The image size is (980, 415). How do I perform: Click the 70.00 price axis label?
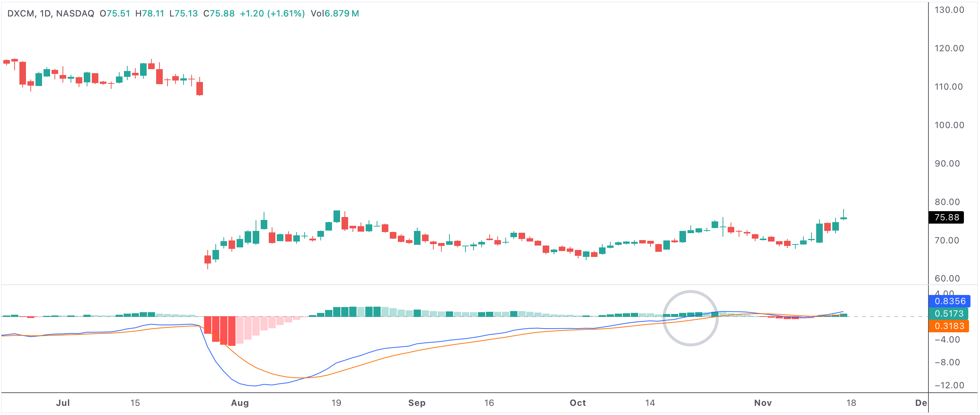coord(947,241)
